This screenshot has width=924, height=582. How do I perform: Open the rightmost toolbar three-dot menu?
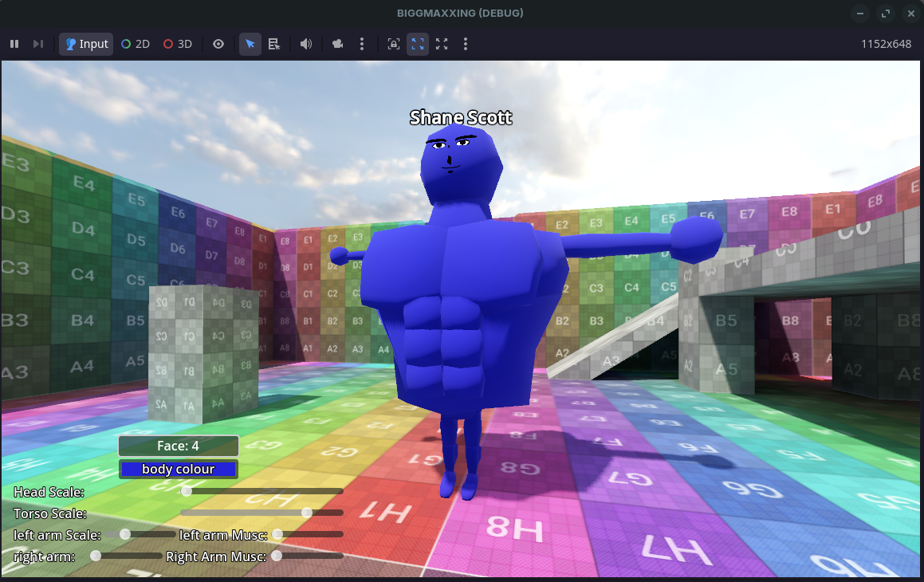click(x=466, y=44)
